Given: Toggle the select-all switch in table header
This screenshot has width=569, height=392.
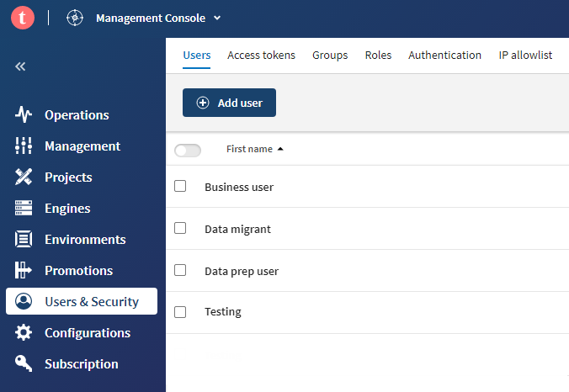Looking at the screenshot, I should point(188,150).
